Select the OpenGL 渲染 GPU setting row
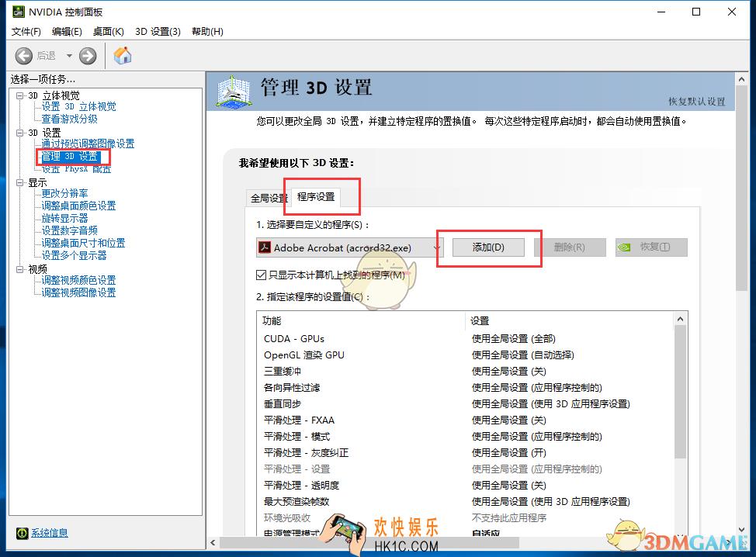 point(465,355)
